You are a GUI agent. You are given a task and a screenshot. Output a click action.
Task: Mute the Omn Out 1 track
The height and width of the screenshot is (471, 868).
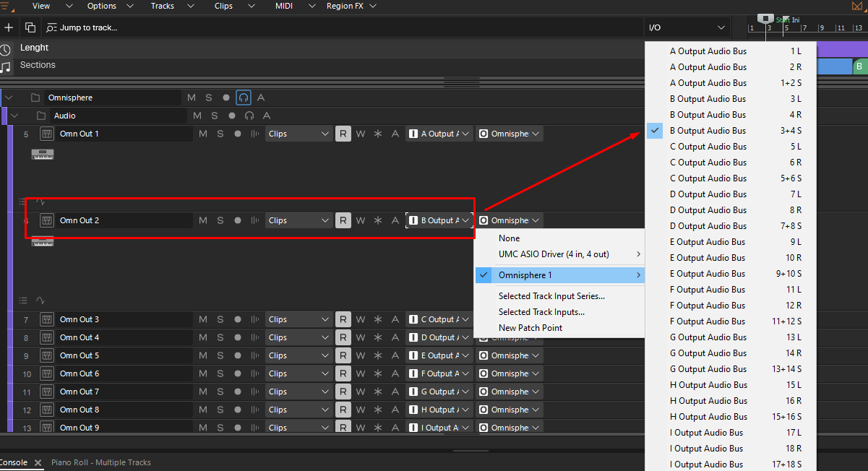pos(203,134)
